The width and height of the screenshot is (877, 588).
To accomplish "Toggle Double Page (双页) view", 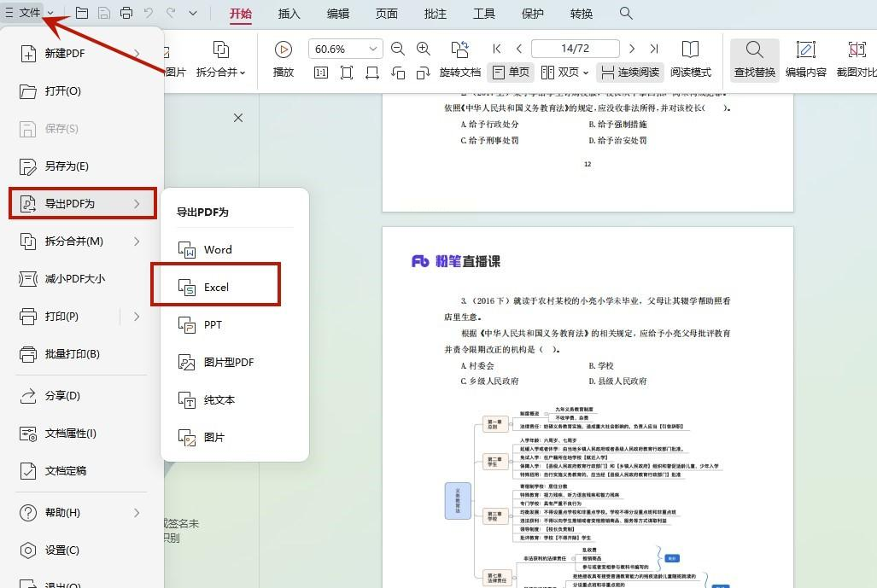I will pyautogui.click(x=564, y=73).
